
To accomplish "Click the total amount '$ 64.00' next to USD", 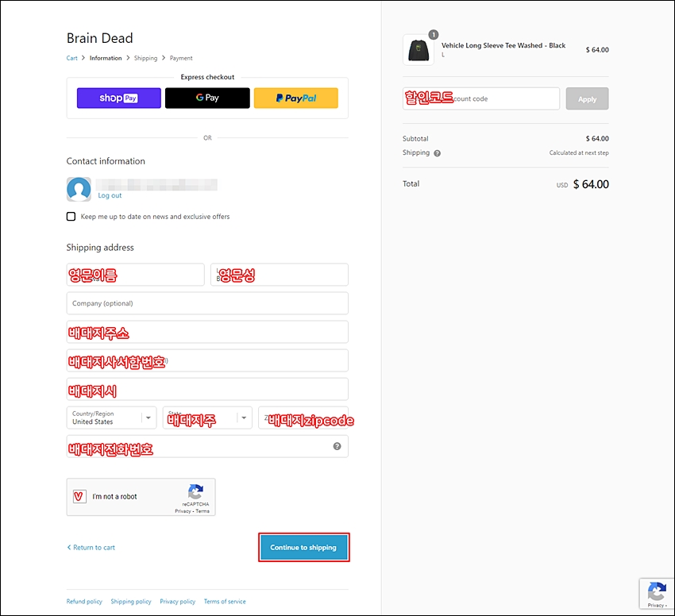I will pyautogui.click(x=591, y=184).
